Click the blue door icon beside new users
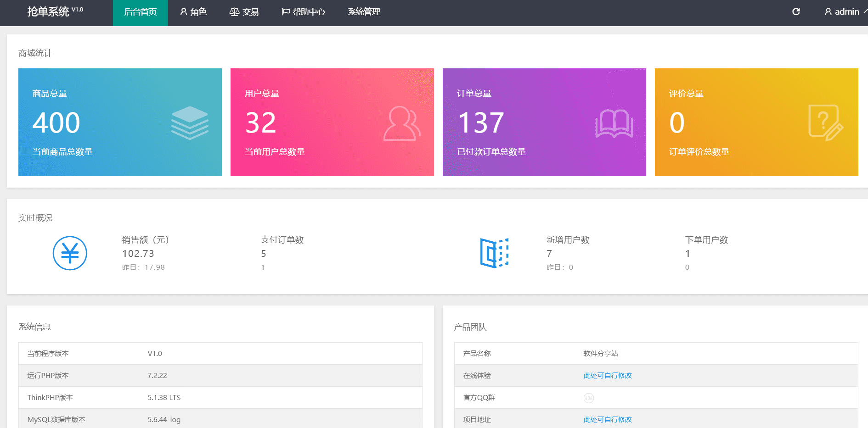 pos(494,253)
